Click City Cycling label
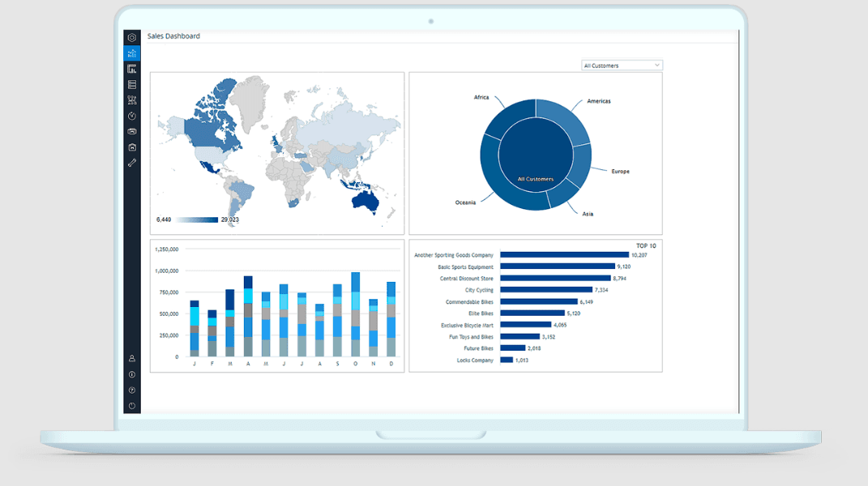The height and width of the screenshot is (486, 868). click(480, 290)
